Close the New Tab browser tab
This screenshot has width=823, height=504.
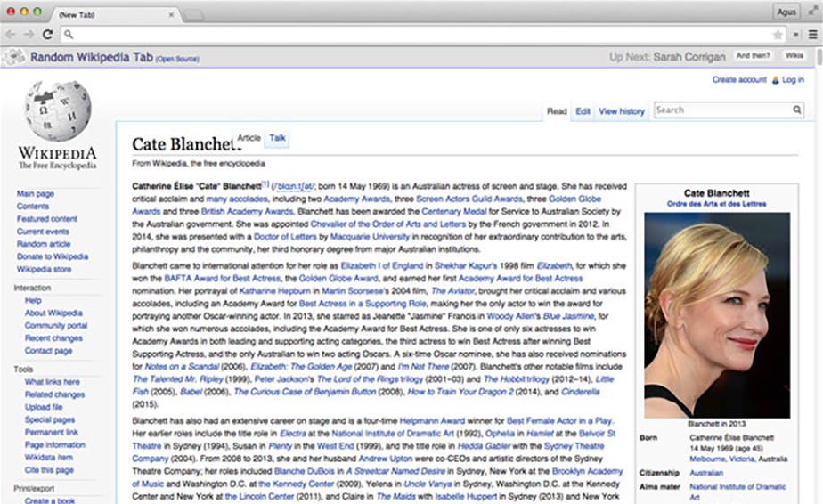[x=171, y=15]
